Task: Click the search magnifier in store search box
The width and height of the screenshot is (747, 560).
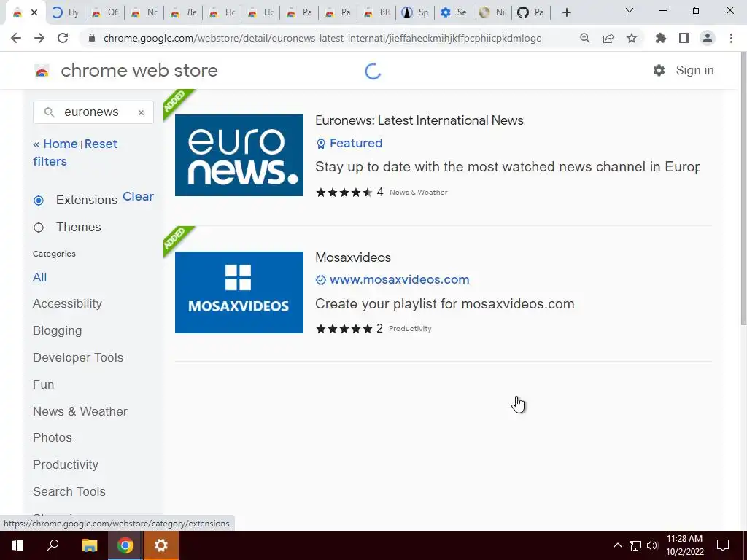Action: (49, 112)
